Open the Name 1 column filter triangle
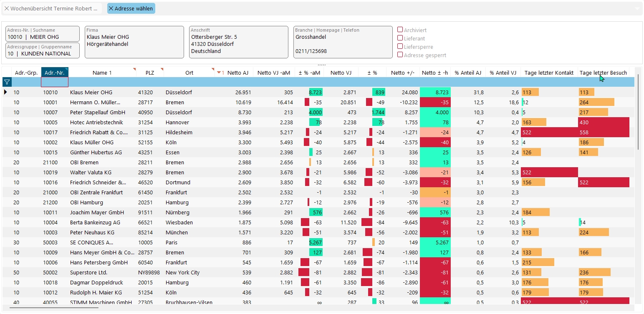644x314 pixels. tap(134, 69)
